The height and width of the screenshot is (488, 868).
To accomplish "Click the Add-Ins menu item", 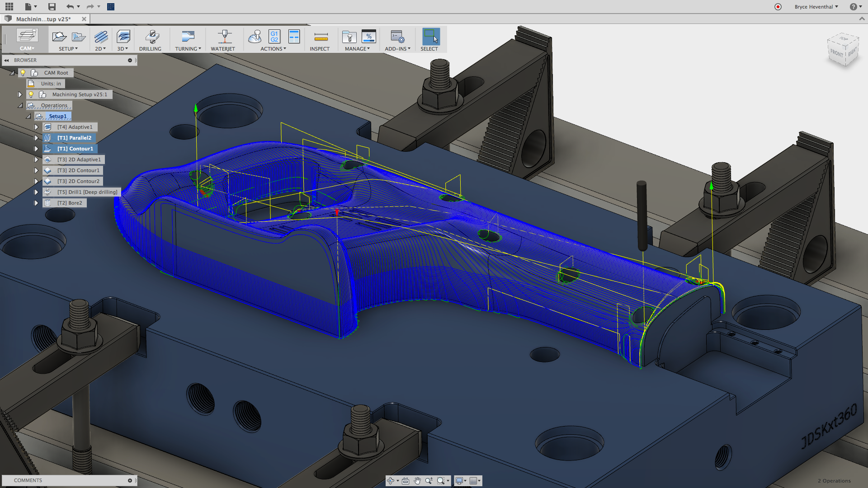I will 396,41.
